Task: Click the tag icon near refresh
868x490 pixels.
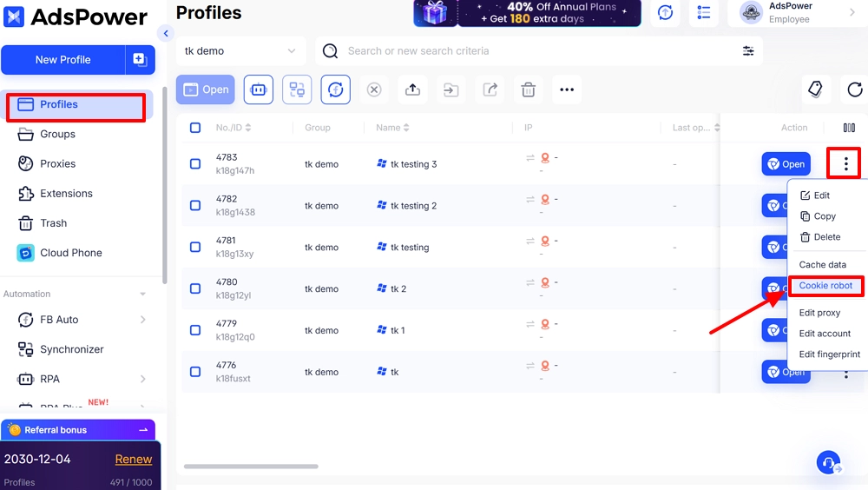Action: 815,89
